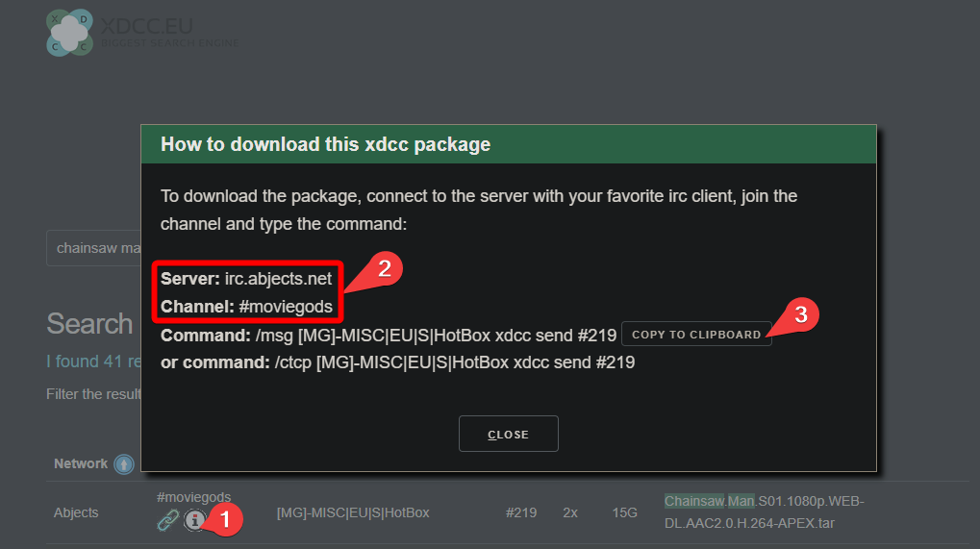Click the [MG]-MISC|EU|S|HotBox bot name in table

coord(352,512)
